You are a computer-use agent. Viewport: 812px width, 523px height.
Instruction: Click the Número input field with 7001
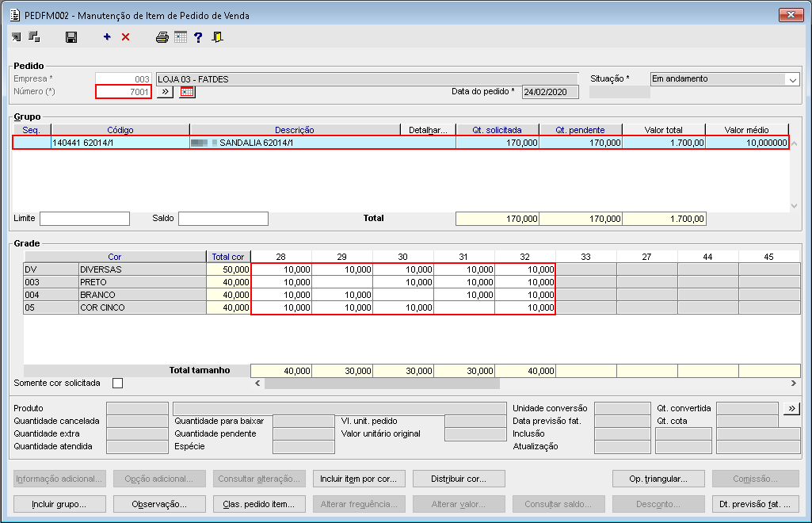click(124, 92)
